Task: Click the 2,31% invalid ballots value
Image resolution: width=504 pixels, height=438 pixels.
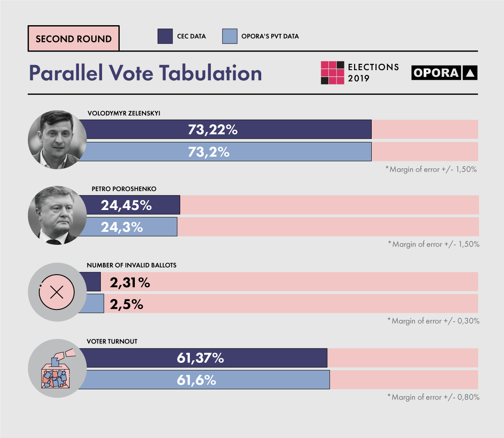Action: coord(130,283)
